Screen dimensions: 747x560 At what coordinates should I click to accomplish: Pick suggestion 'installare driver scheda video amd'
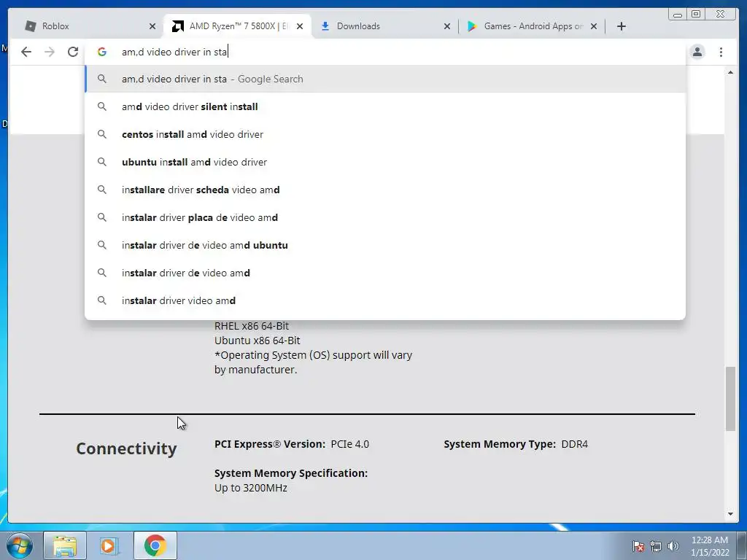(x=385, y=190)
